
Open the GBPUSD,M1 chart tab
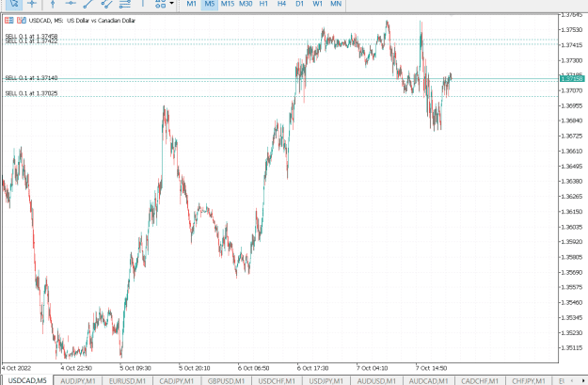pyautogui.click(x=226, y=381)
